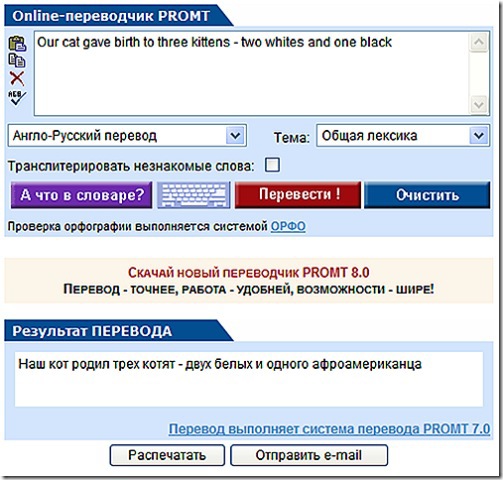This screenshot has width=503, height=480.
Task: Run spell check with ABC checkmark icon
Action: click(17, 98)
